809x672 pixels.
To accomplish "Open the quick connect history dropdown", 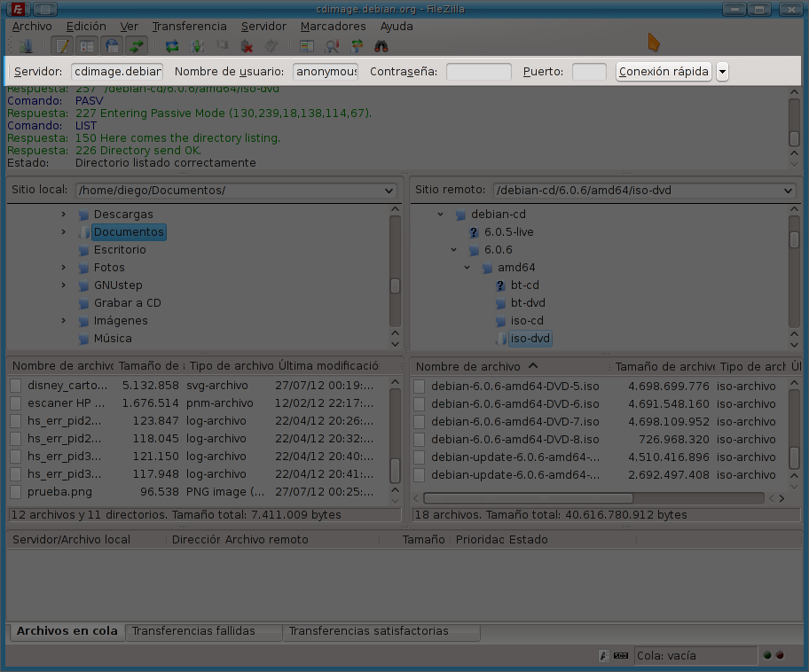I will (722, 71).
